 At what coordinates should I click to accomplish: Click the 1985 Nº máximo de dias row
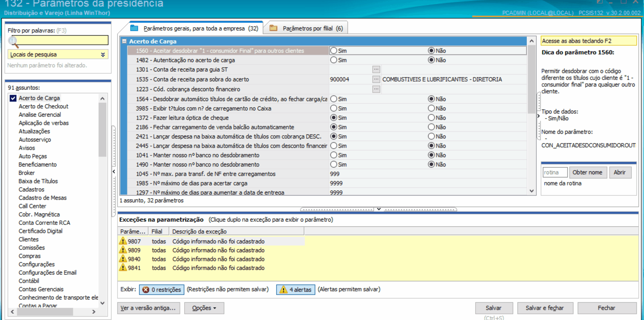tap(327, 183)
